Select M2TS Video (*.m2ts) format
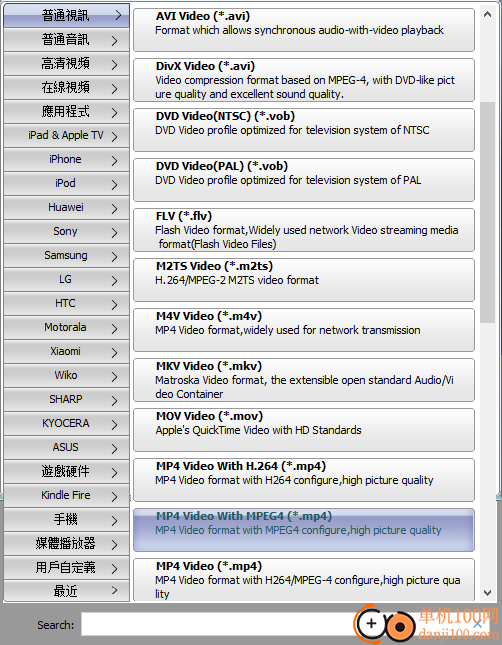Viewport: 502px width, 645px height. coord(304,280)
